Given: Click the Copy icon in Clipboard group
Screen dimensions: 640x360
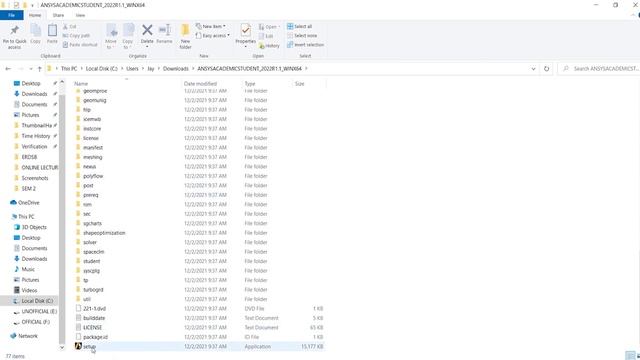Looking at the screenshot, I should click(x=36, y=31).
